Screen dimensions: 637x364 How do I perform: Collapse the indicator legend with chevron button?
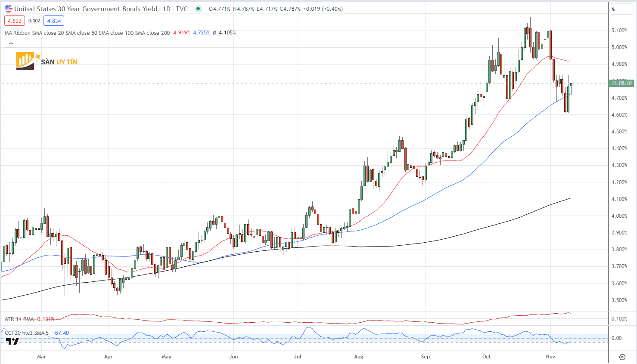coord(11,43)
